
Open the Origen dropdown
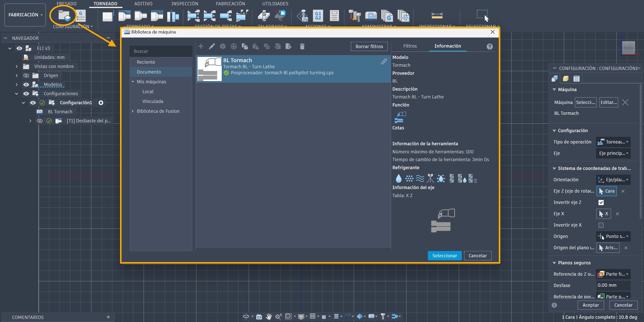coord(613,236)
